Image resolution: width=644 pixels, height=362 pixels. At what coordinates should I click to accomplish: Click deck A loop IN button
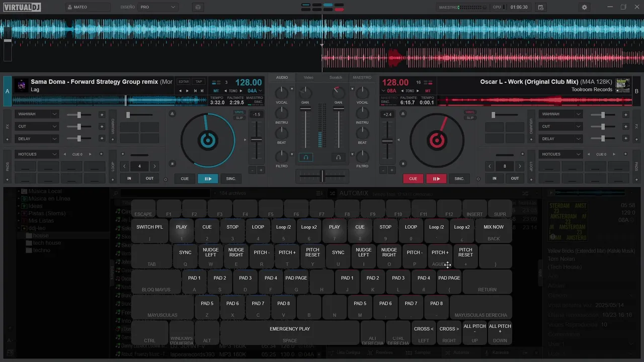[x=129, y=178]
